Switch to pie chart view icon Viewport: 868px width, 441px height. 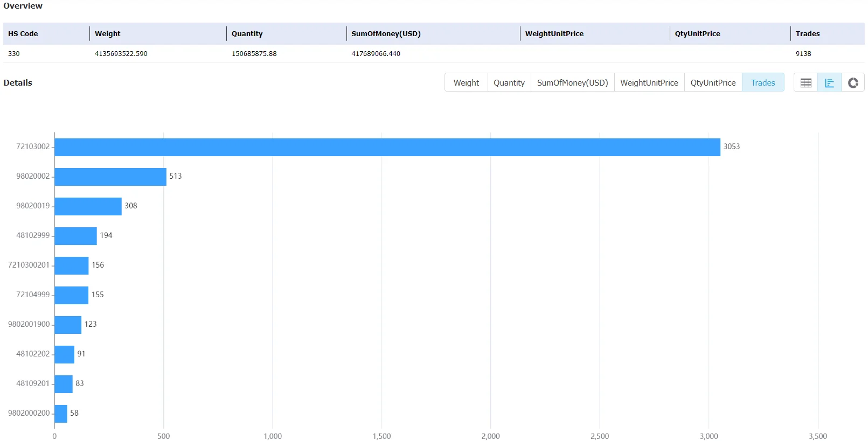click(x=853, y=83)
